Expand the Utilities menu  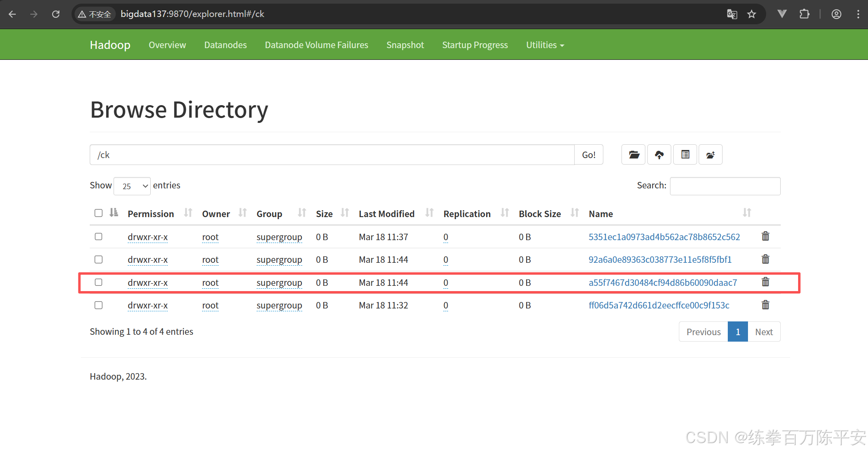point(545,45)
